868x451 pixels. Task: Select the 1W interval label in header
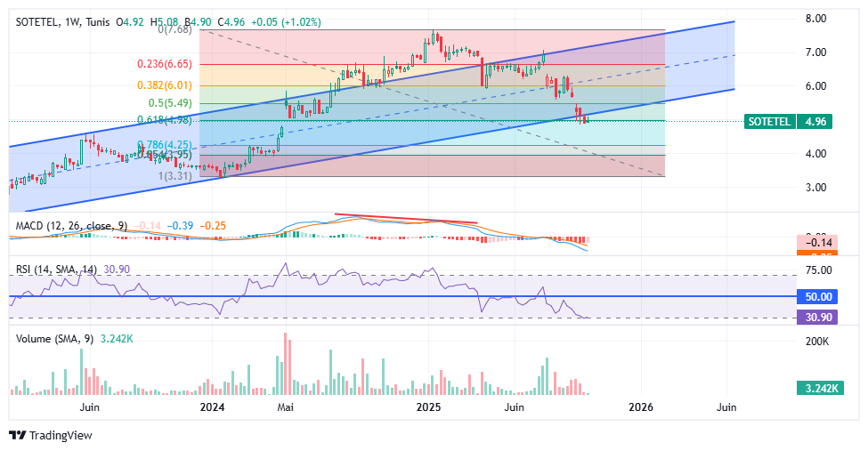tap(72, 21)
